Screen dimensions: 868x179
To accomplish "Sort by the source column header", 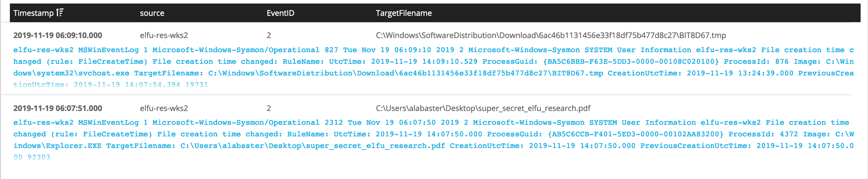I will pos(152,13).
